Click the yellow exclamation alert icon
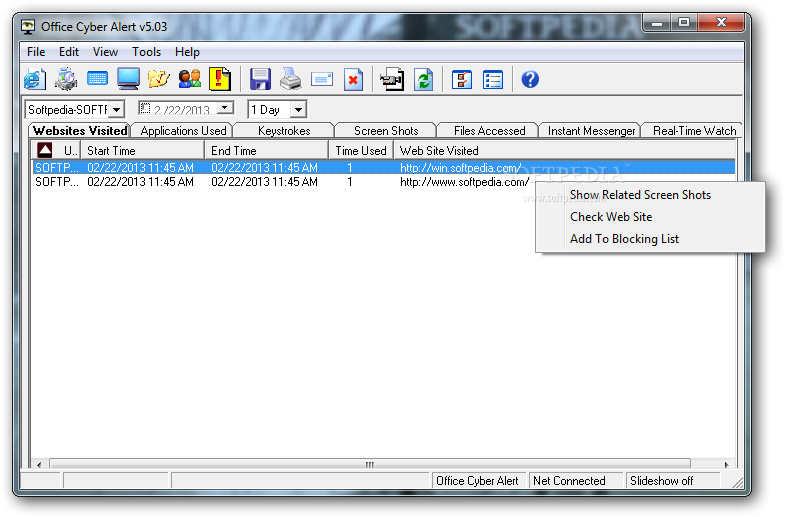This screenshot has height=517, width=786. 220,79
